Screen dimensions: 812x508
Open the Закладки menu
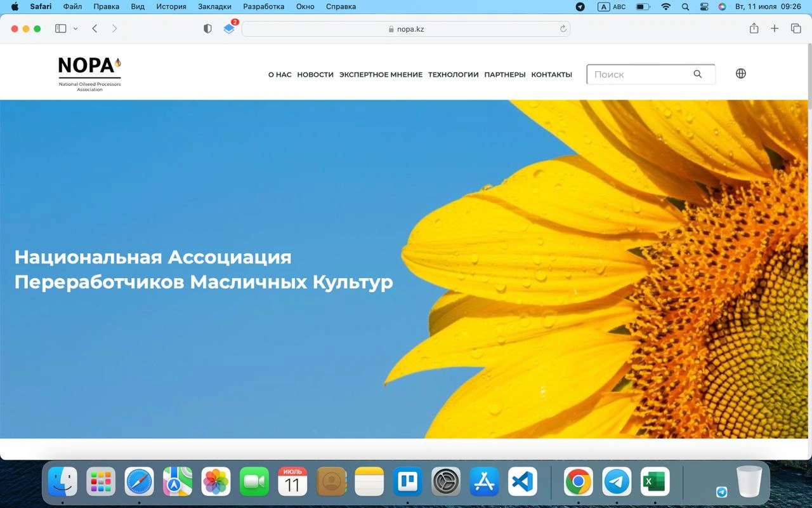(215, 6)
